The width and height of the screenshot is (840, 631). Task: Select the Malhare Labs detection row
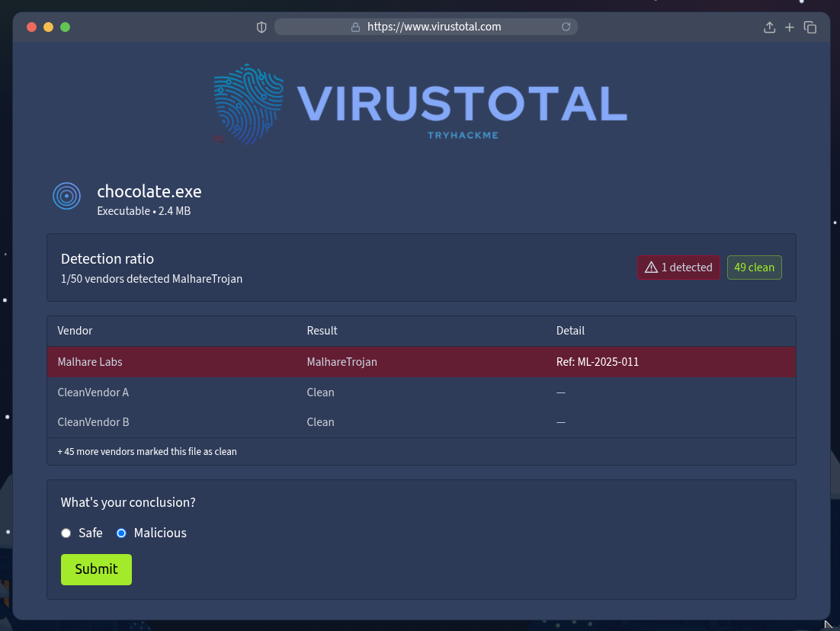(421, 362)
